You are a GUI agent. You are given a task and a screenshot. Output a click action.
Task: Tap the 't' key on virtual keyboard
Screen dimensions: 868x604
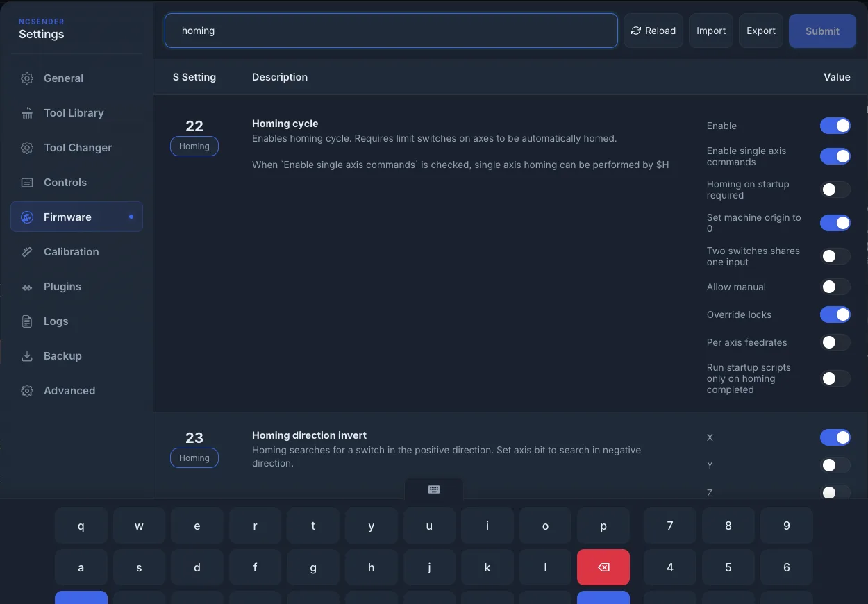pyautogui.click(x=313, y=526)
